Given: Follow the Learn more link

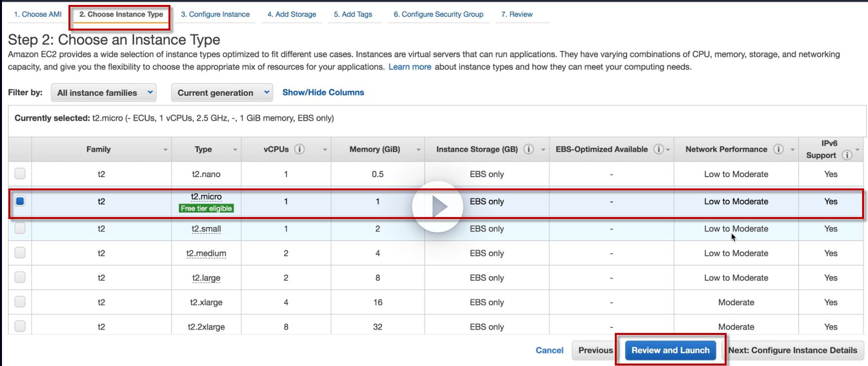Looking at the screenshot, I should (410, 67).
